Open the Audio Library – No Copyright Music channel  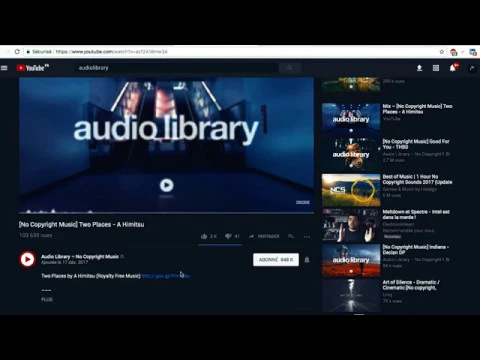(80, 256)
